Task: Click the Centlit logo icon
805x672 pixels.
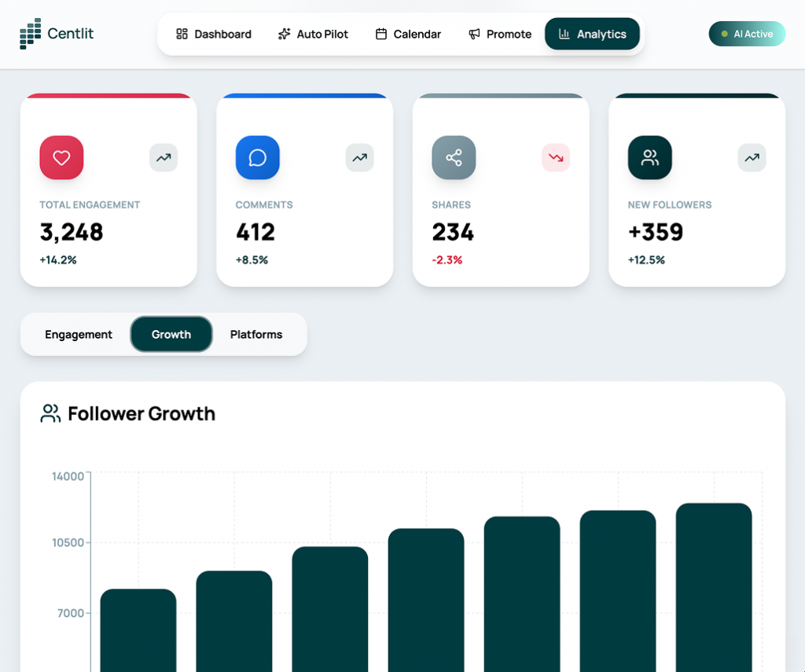Action: [x=30, y=34]
